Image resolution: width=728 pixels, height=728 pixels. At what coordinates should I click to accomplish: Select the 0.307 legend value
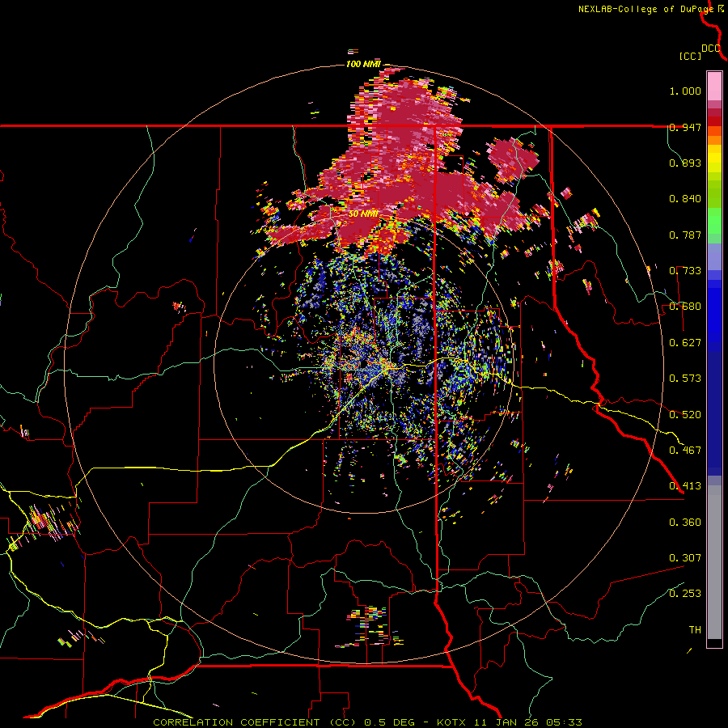[x=685, y=558]
